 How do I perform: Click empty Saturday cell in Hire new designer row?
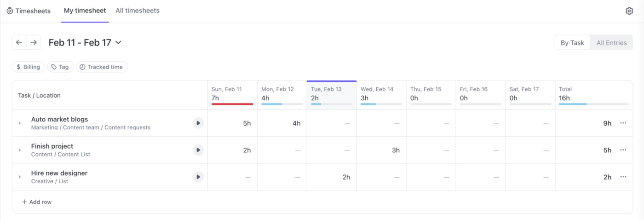click(530, 177)
